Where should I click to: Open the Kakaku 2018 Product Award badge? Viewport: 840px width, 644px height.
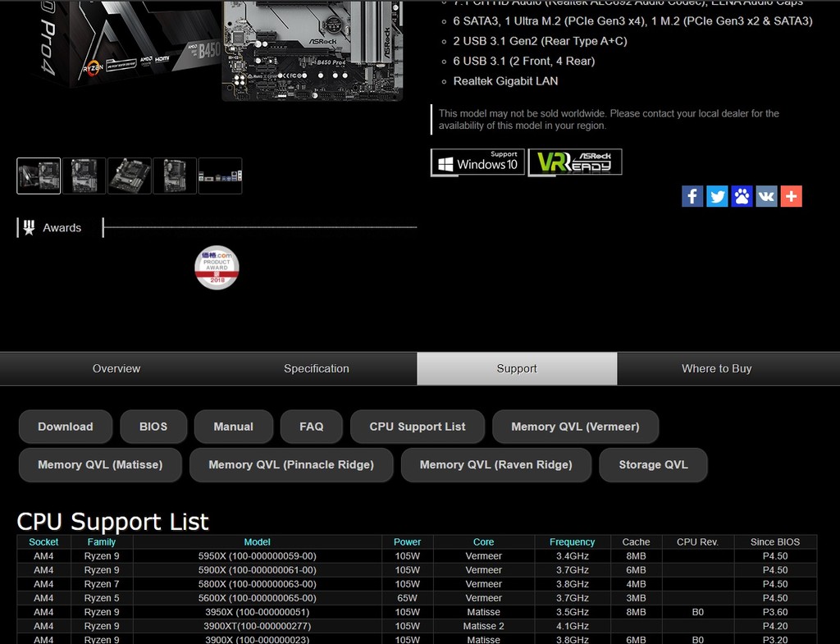point(217,267)
